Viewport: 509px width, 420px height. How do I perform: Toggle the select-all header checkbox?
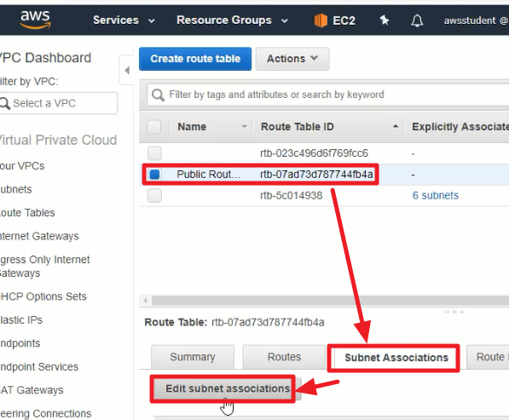(153, 127)
